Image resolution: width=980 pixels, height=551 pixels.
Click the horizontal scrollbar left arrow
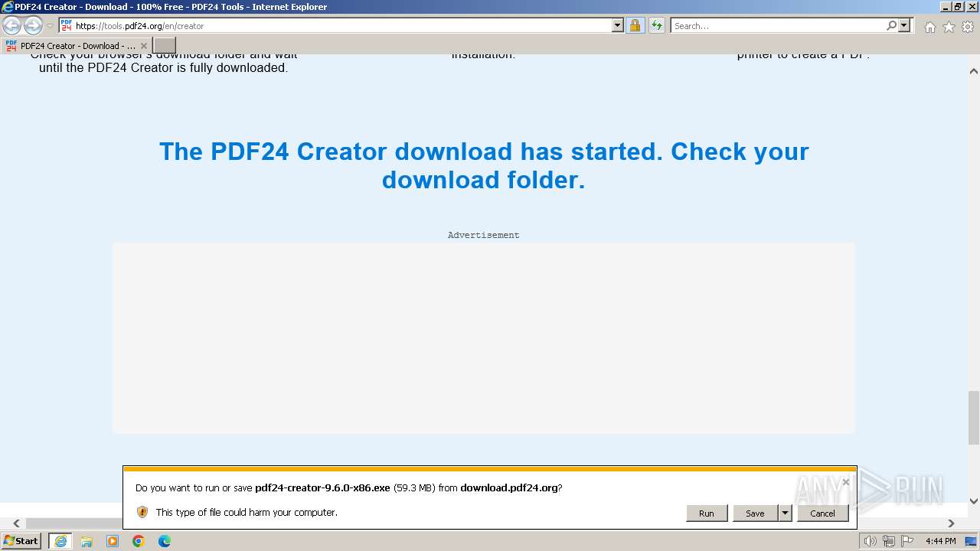click(16, 523)
